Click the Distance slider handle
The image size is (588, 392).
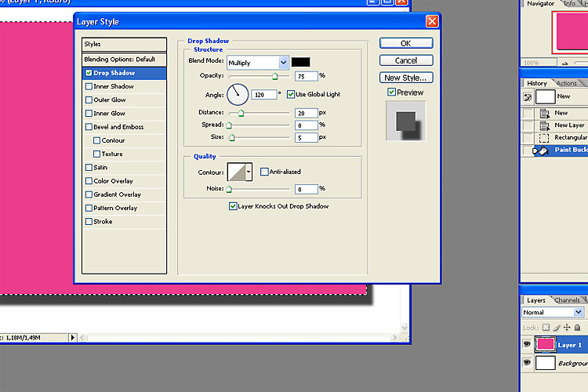[241, 113]
